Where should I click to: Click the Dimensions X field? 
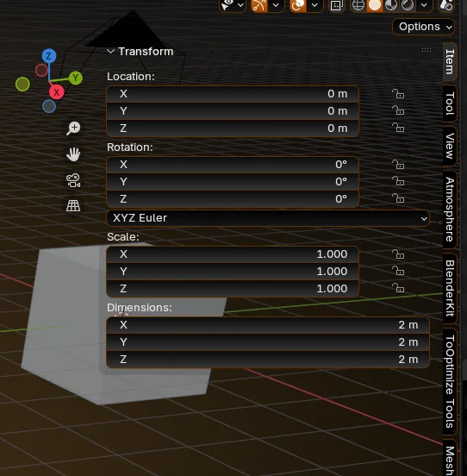click(x=268, y=325)
